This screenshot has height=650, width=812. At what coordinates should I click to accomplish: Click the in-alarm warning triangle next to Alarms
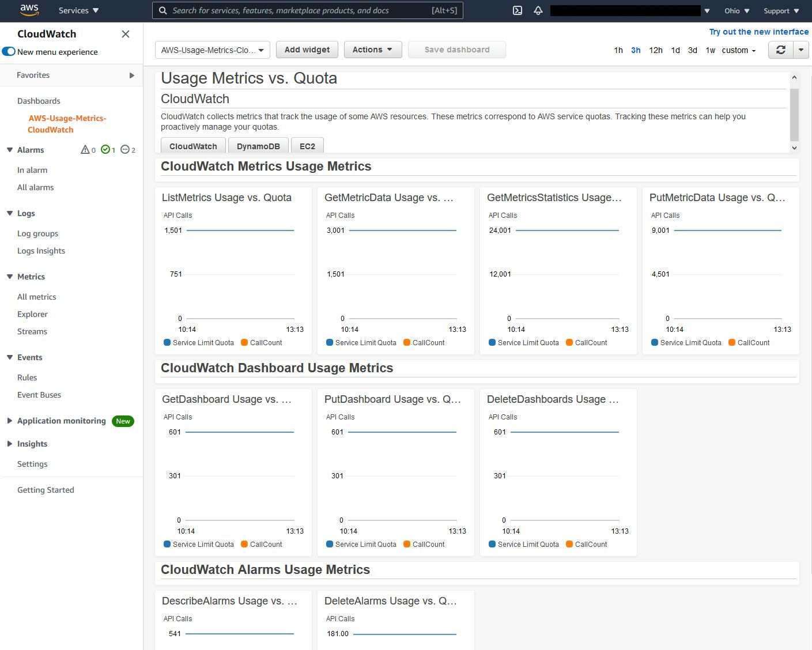coord(85,150)
